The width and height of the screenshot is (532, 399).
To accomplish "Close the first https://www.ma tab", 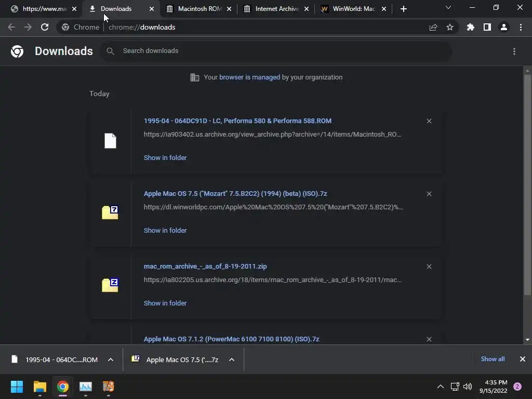I will coord(74,9).
